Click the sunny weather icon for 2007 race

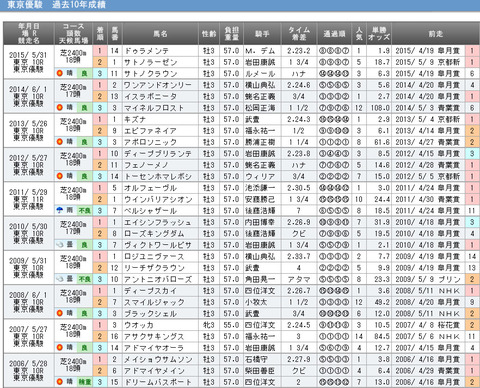(60, 347)
